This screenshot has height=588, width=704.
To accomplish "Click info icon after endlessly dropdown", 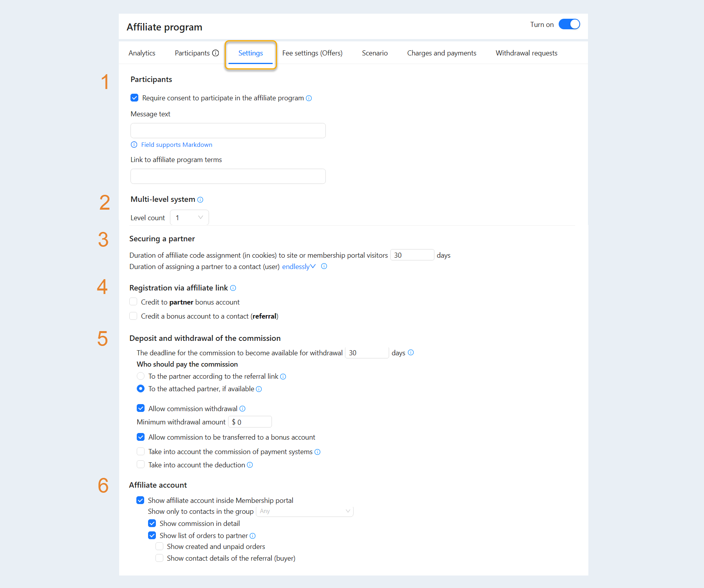I will [324, 266].
